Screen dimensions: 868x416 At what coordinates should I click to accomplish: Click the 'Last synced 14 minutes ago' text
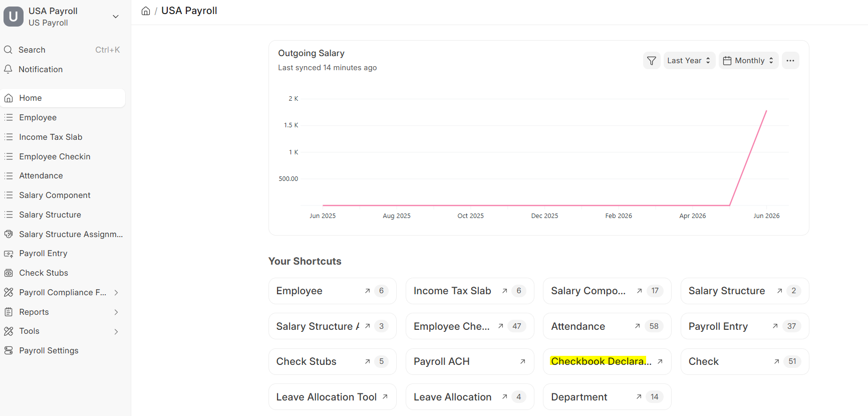point(327,68)
